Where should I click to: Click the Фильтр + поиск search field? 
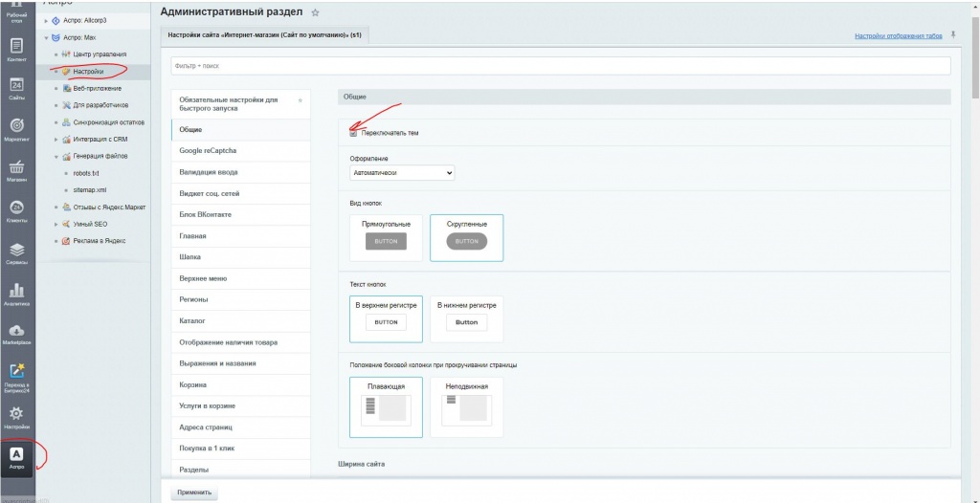560,66
